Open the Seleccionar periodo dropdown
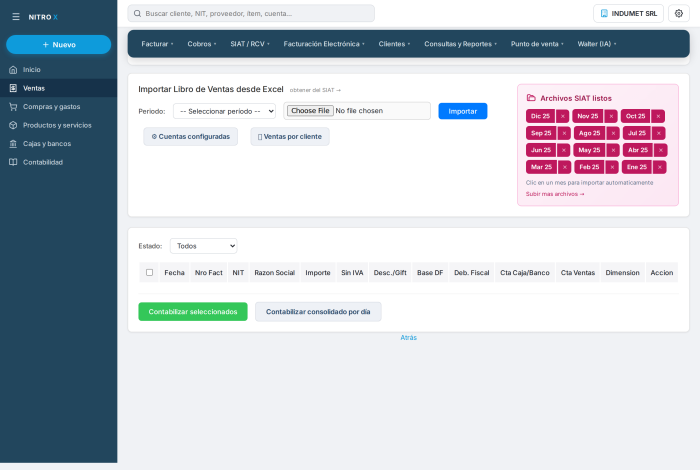 click(x=225, y=111)
